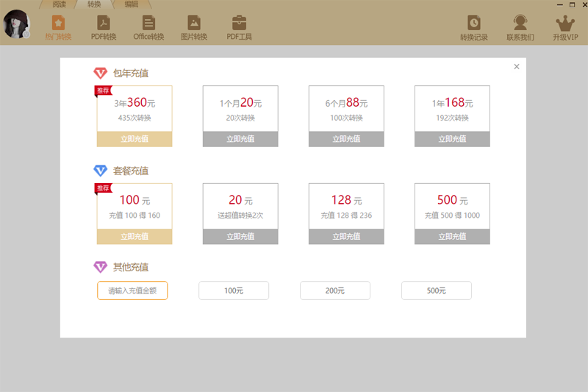Click the 升级VIP crown icon

point(565,25)
